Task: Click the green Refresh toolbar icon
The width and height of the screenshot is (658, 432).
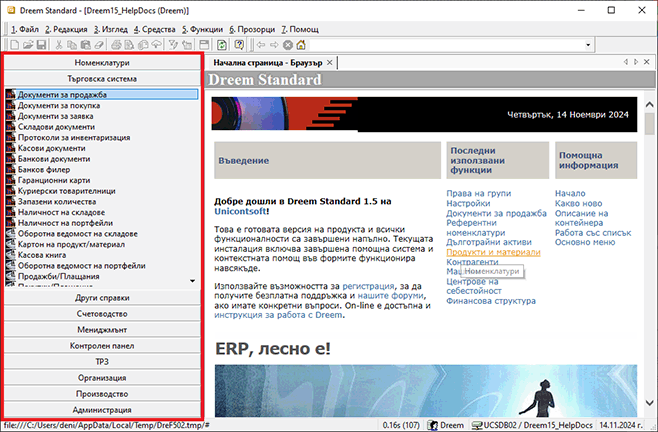Action: tap(222, 45)
